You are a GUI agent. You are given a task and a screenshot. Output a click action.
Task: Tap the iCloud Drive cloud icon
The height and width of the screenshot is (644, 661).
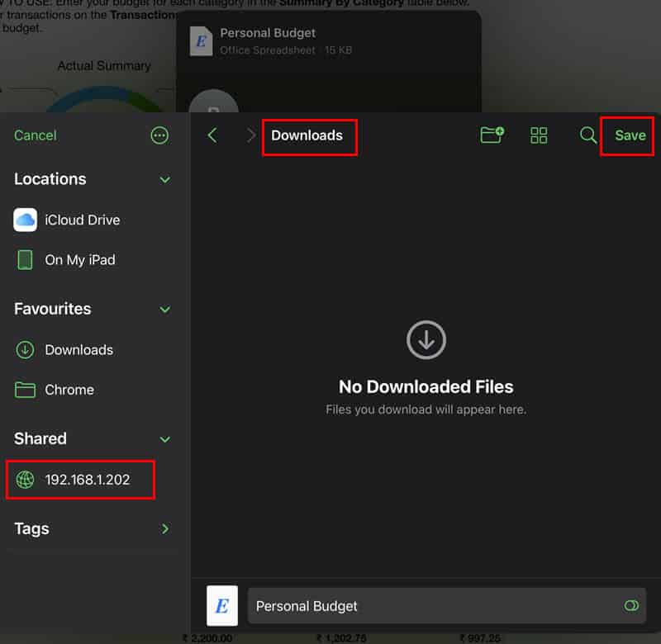pos(26,220)
